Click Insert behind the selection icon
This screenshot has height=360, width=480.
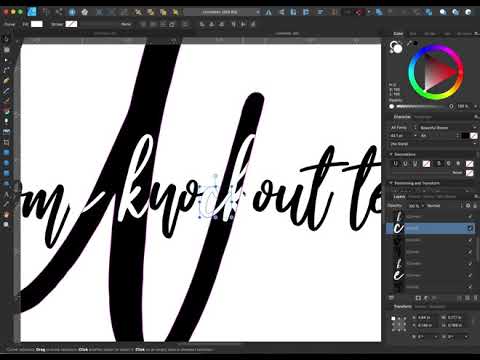[443, 12]
